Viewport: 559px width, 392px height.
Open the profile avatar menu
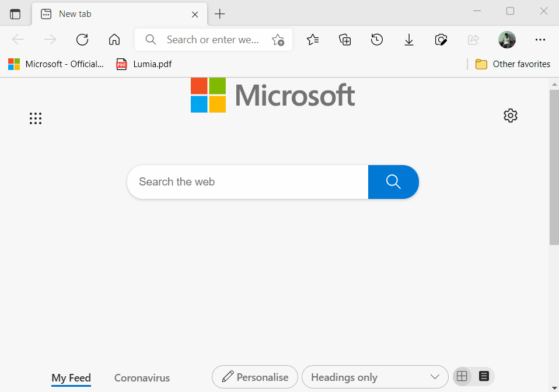pos(506,40)
